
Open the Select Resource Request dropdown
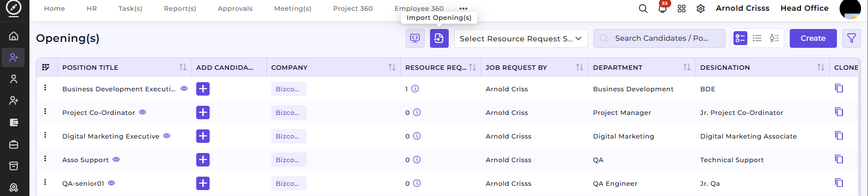click(521, 38)
